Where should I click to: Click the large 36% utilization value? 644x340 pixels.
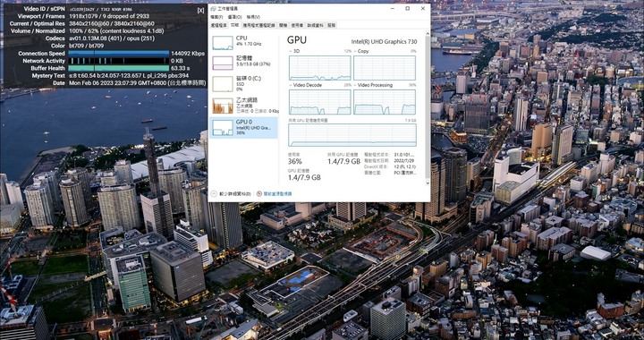(x=295, y=161)
